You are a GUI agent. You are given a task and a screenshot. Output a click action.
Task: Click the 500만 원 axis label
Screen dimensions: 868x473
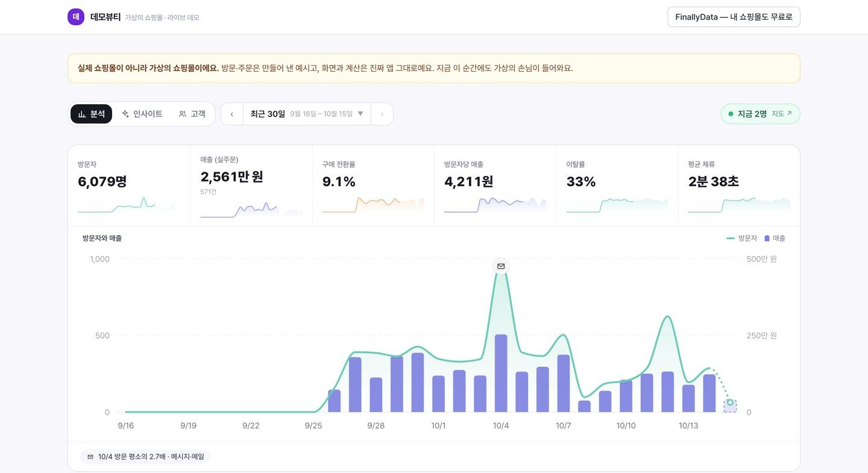coord(762,259)
